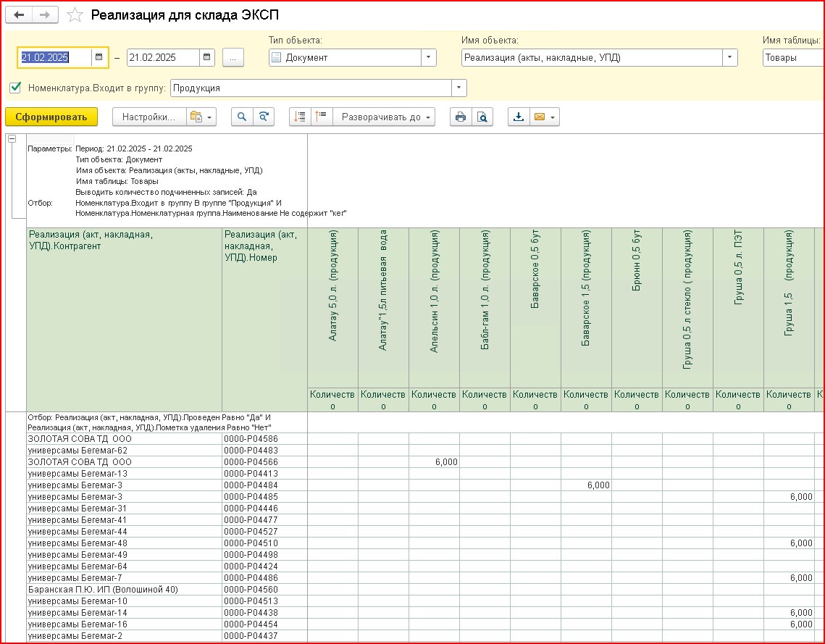Open Настройки... settings button

149,117
